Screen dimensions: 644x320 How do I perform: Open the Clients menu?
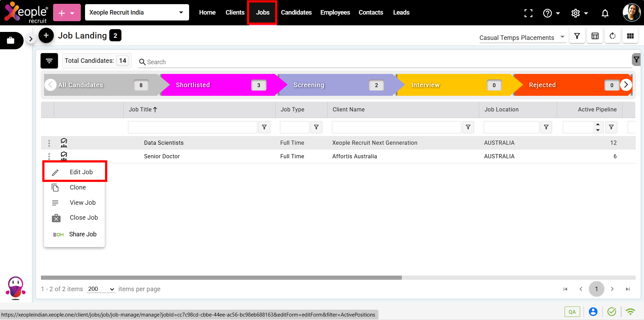point(235,12)
